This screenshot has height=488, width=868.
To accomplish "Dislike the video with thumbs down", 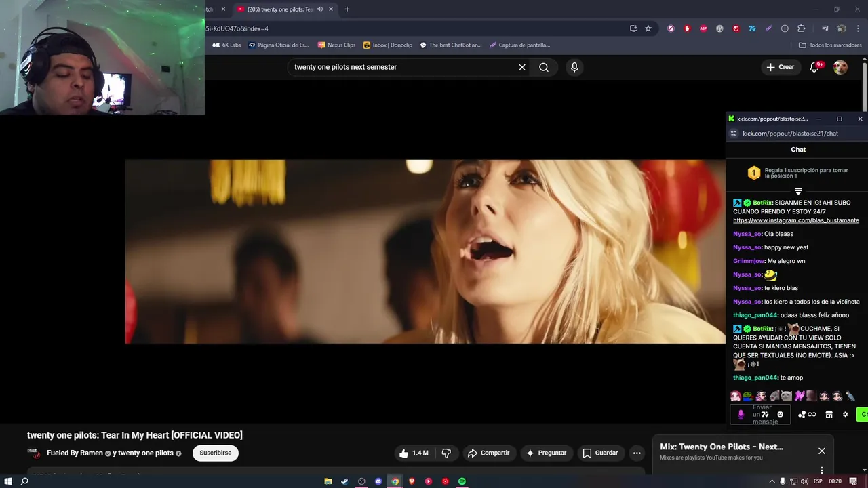I will coord(446,453).
